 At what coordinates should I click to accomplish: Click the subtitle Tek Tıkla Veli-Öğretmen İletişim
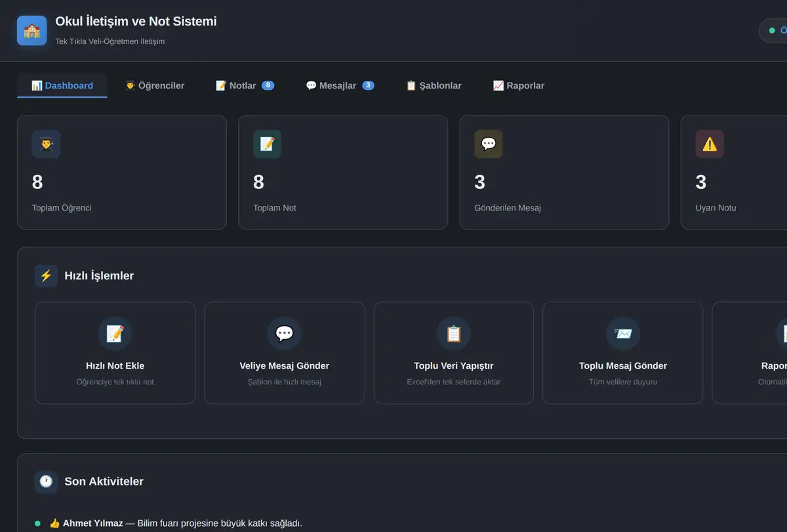[110, 41]
